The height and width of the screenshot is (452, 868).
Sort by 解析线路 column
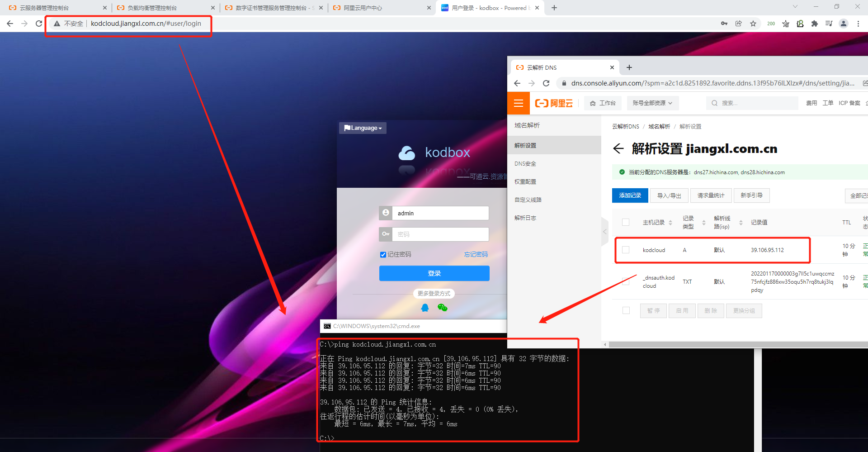pyautogui.click(x=741, y=223)
